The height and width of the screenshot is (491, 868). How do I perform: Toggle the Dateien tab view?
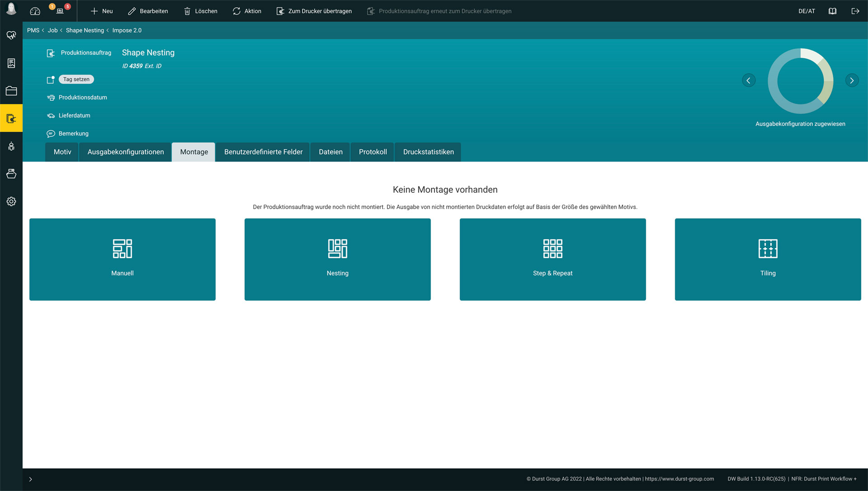[331, 152]
